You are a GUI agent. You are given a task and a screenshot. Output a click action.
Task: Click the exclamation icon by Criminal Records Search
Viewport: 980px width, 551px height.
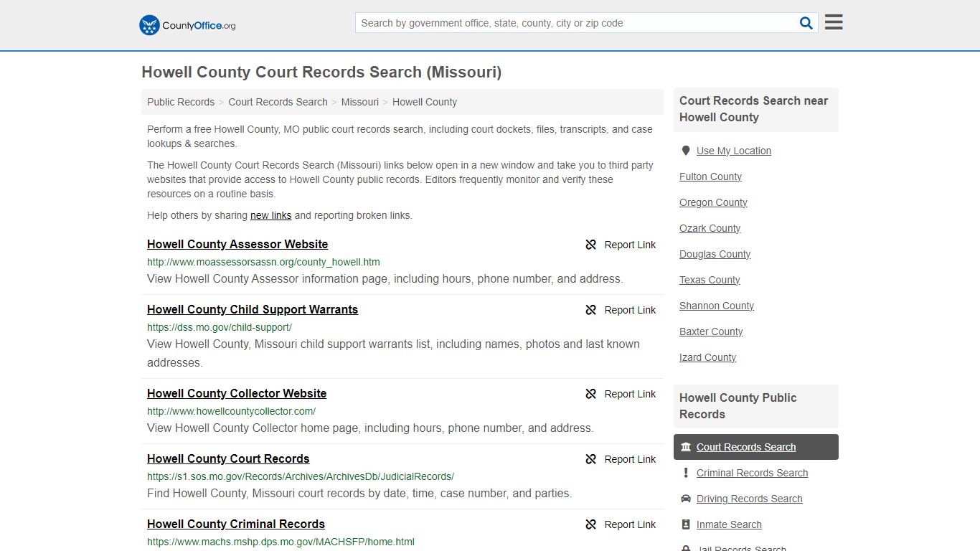pos(686,473)
